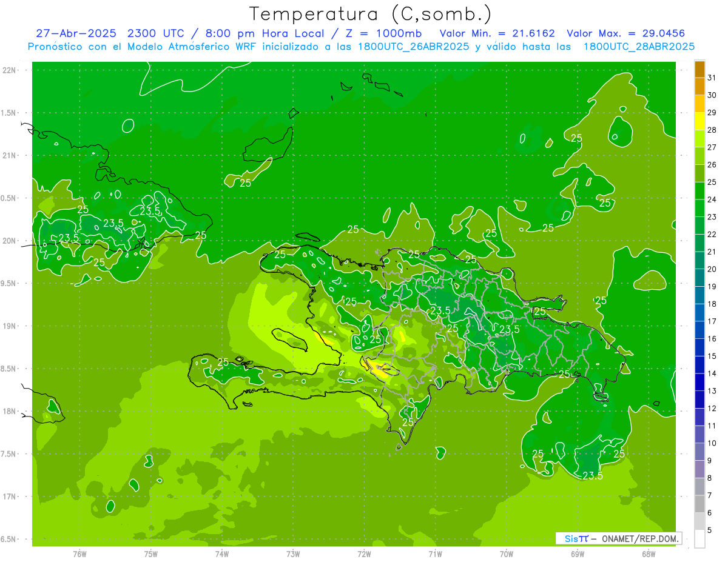Pick the green legend swatch between 24 and 25

[x=699, y=190]
